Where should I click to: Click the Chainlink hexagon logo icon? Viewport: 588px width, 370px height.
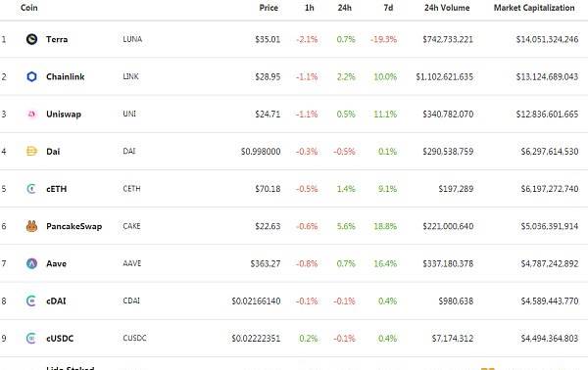tap(32, 76)
